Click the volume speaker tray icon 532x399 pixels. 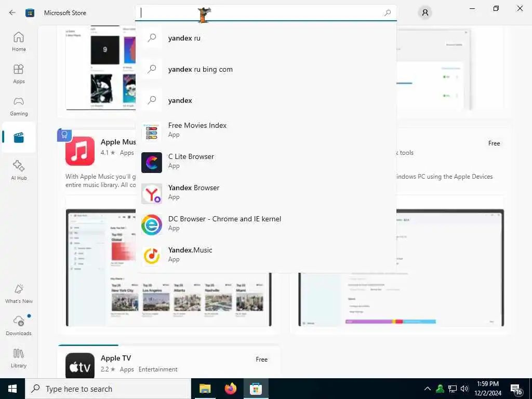tap(464, 389)
